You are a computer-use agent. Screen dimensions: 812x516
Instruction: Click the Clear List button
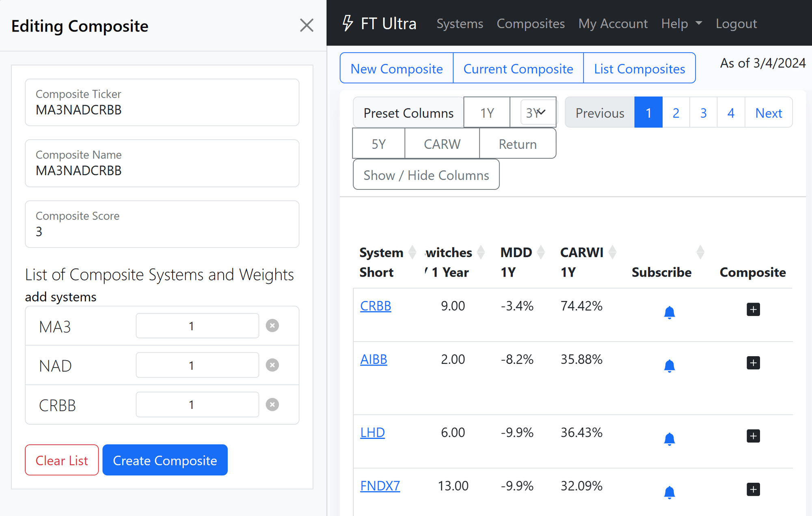(62, 460)
